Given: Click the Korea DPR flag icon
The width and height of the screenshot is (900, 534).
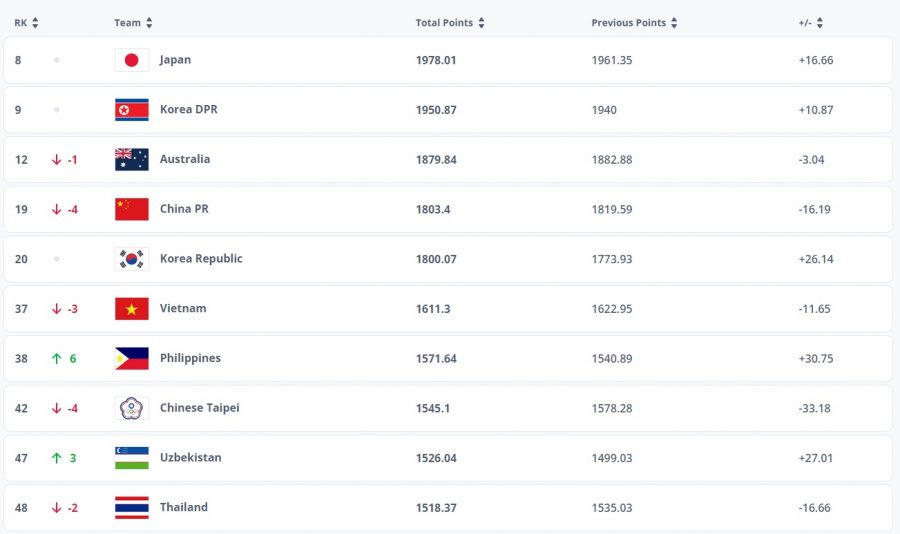Looking at the screenshot, I should 131,110.
